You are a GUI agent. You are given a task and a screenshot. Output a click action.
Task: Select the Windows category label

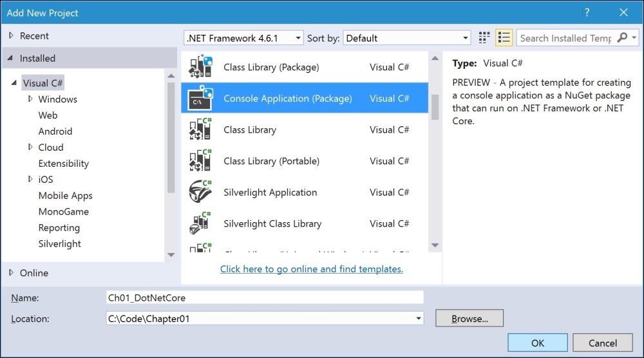pos(58,99)
